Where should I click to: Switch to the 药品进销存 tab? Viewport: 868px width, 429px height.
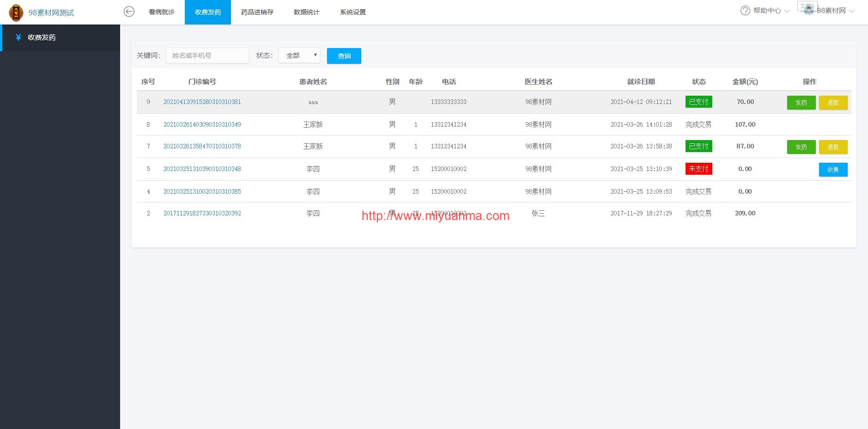click(257, 12)
